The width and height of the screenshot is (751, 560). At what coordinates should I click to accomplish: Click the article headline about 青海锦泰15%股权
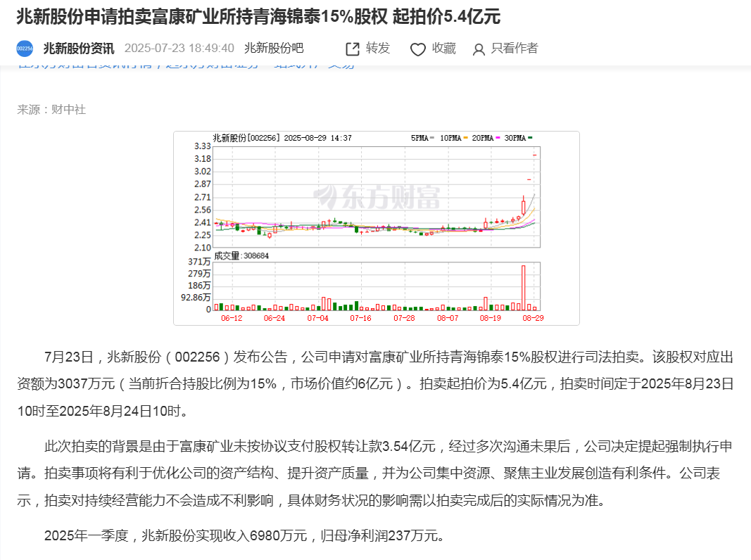[x=258, y=17]
